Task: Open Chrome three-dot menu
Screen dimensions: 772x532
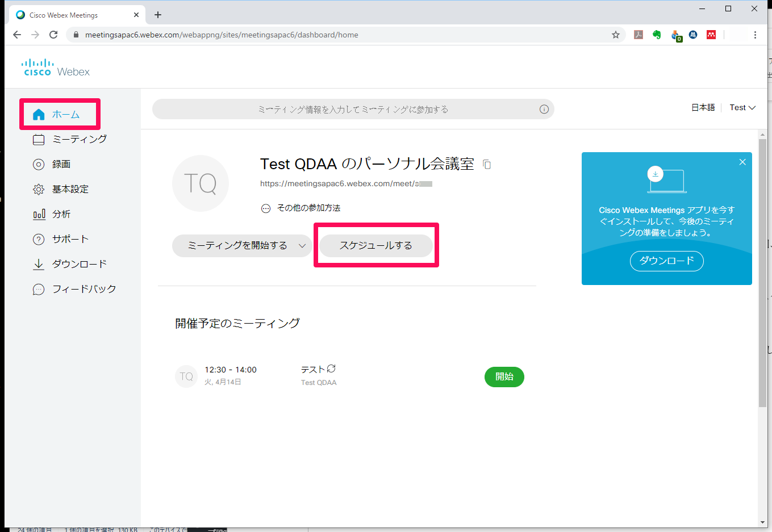Action: pos(755,35)
